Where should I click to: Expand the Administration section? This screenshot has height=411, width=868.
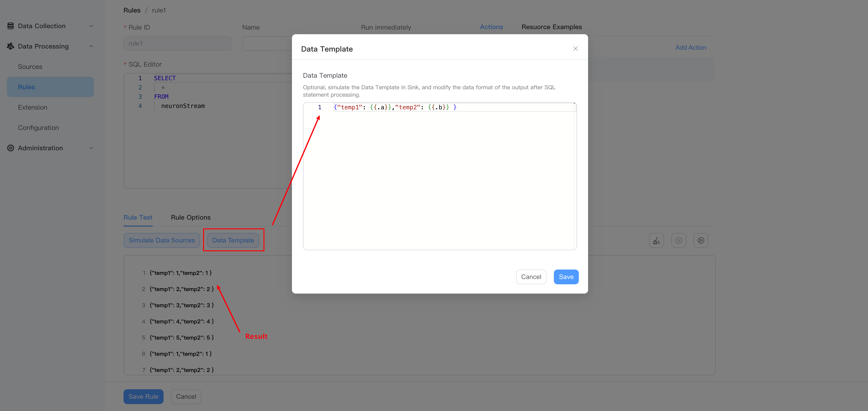click(91, 148)
